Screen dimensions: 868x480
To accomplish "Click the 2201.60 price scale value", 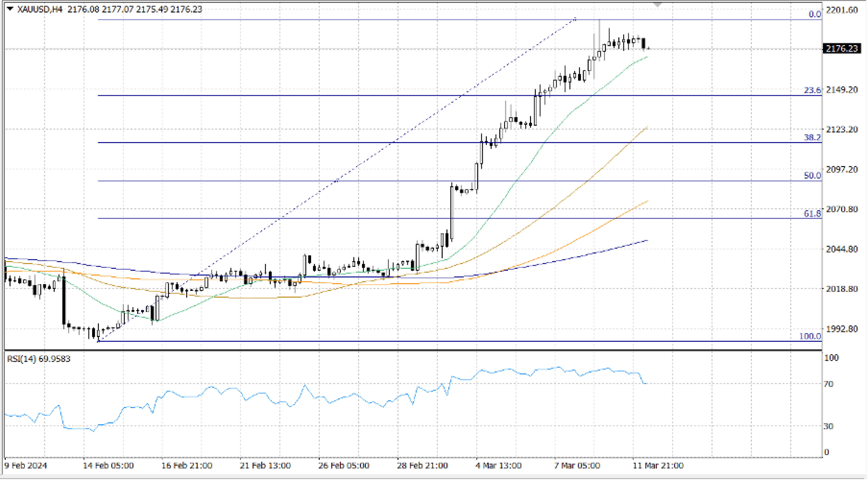I will pyautogui.click(x=842, y=10).
